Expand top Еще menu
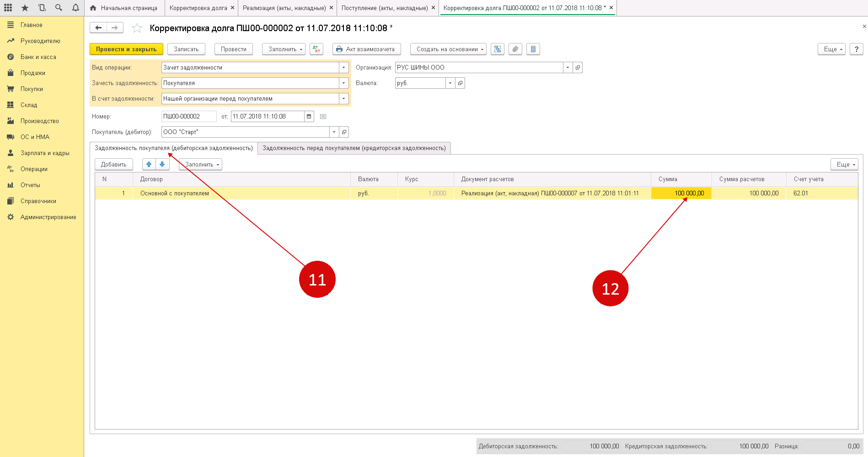The width and height of the screenshot is (868, 457). 831,49
